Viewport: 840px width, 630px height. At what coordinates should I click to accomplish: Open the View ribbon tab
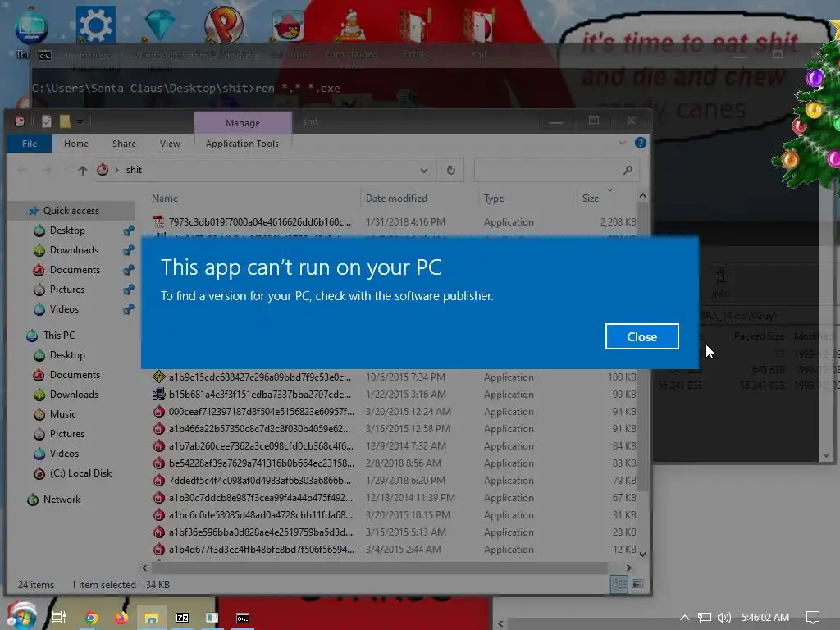pos(170,144)
